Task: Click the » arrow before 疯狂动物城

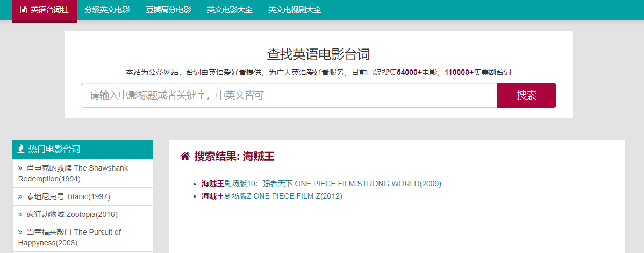Action: click(20, 214)
